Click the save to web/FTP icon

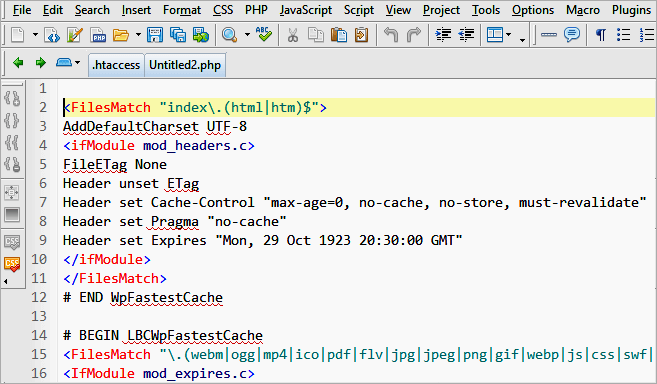pyautogui.click(x=201, y=35)
